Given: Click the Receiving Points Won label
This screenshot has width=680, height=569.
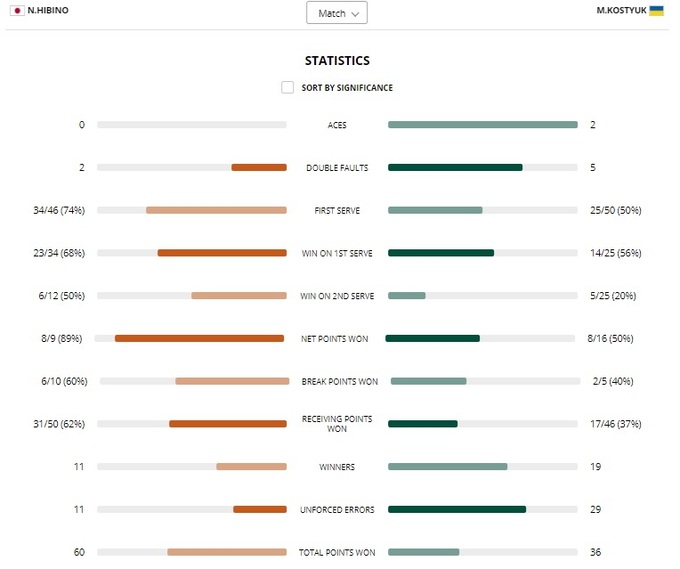Looking at the screenshot, I should 337,424.
